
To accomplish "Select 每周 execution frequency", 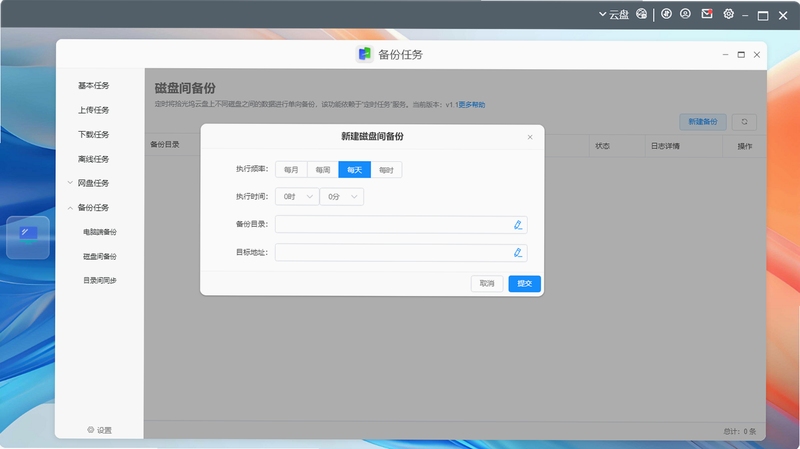I will click(x=323, y=170).
